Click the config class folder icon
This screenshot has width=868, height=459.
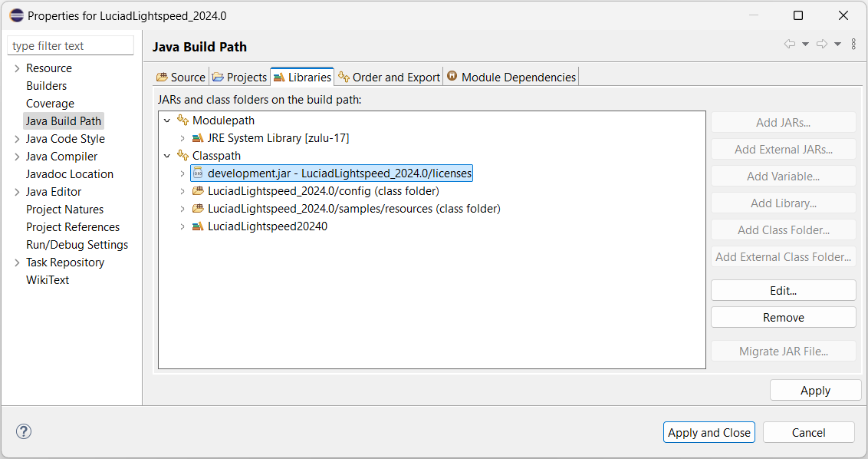[198, 190]
